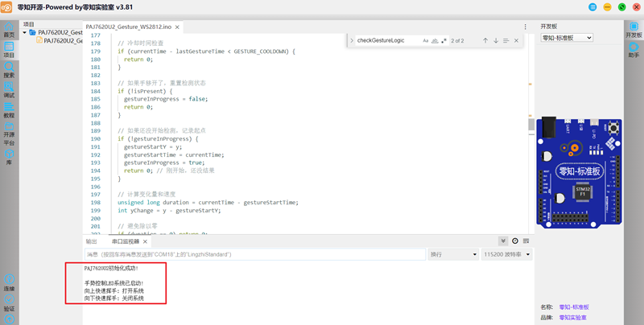
Task: Click code 'return 0;' on line 180
Action: (x=138, y=59)
